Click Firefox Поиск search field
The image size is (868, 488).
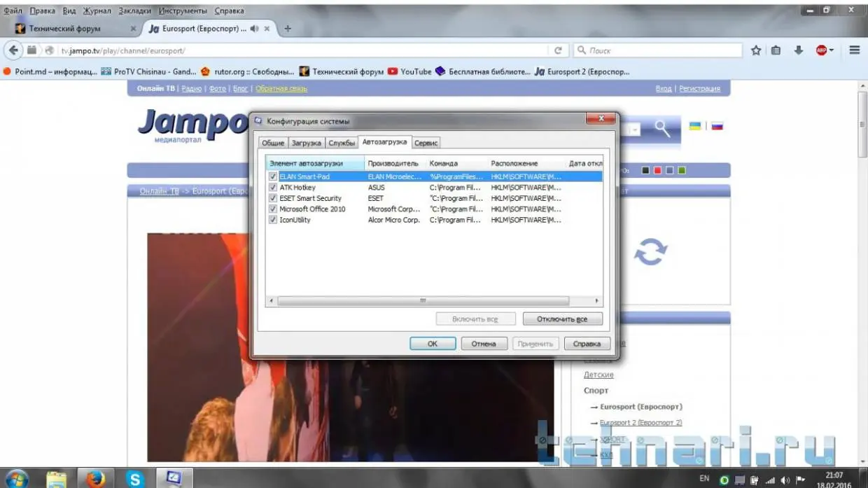click(658, 50)
